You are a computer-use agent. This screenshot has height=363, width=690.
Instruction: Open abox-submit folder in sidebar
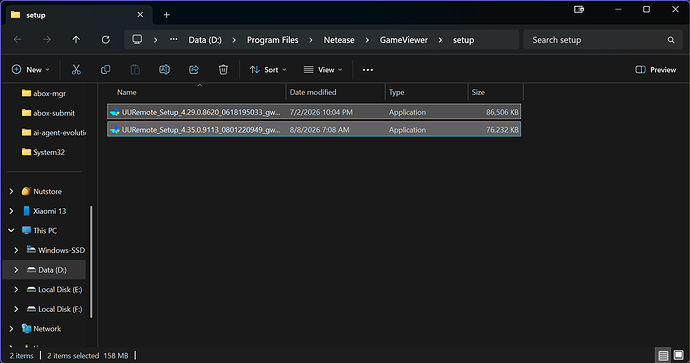48,113
